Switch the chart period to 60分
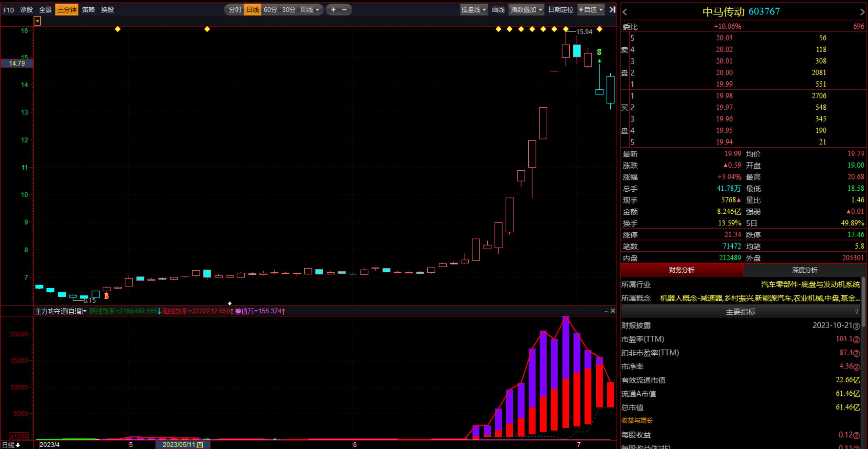 coord(270,10)
